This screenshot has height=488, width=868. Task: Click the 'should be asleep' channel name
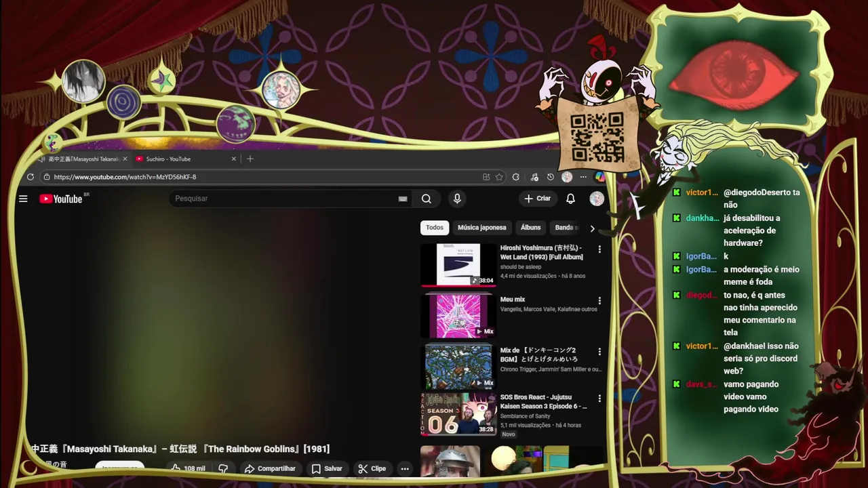521,267
